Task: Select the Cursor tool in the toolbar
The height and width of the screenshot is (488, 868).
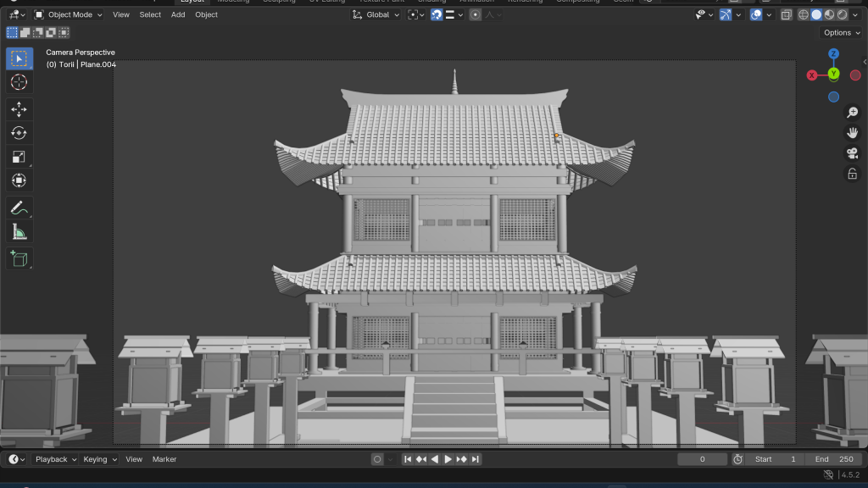Action: pos(19,82)
